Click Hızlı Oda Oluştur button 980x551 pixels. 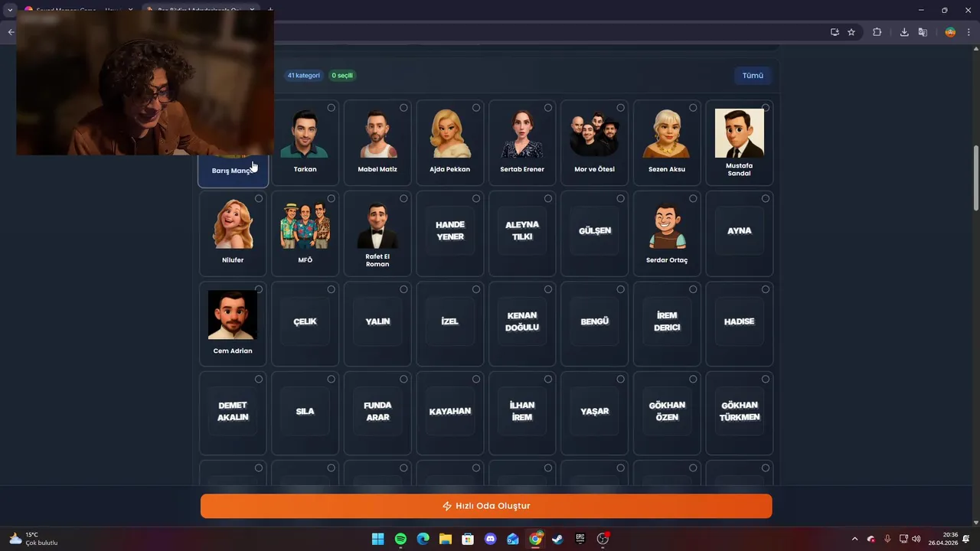(x=486, y=506)
